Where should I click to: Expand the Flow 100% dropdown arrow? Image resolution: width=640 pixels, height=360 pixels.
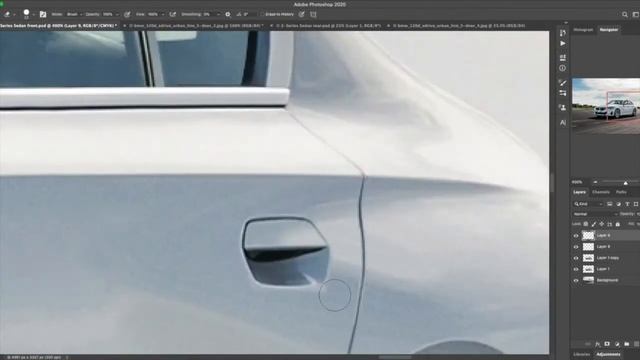click(162, 14)
